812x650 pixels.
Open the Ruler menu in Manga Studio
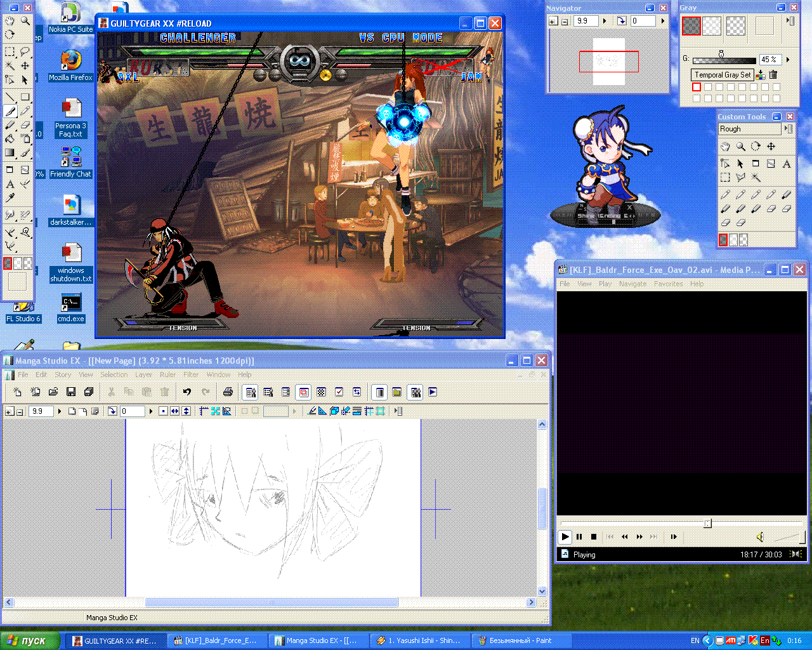[167, 375]
